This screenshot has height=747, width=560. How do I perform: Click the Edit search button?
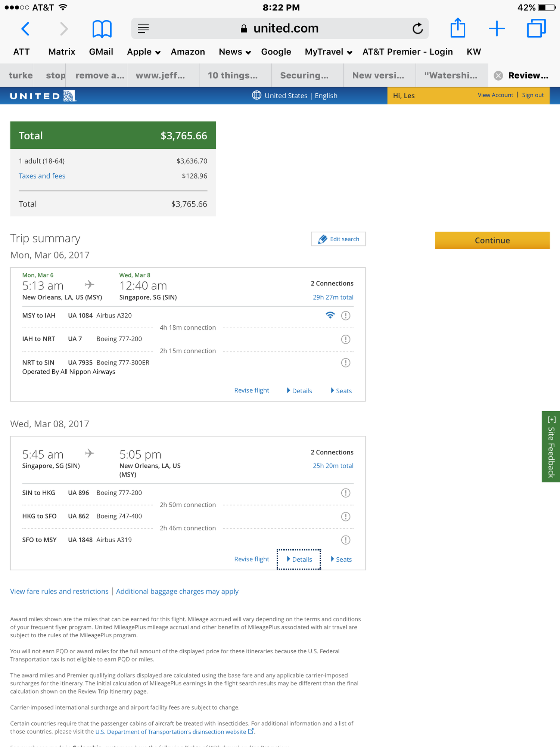(338, 239)
